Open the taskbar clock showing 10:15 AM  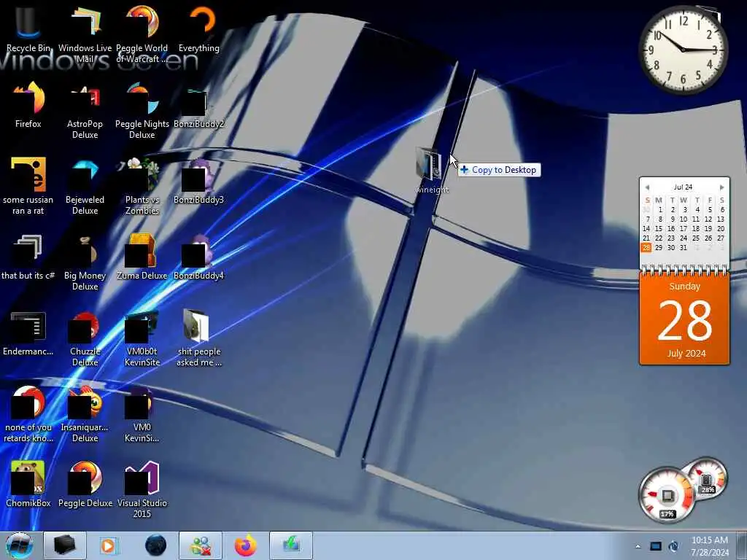[710, 546]
